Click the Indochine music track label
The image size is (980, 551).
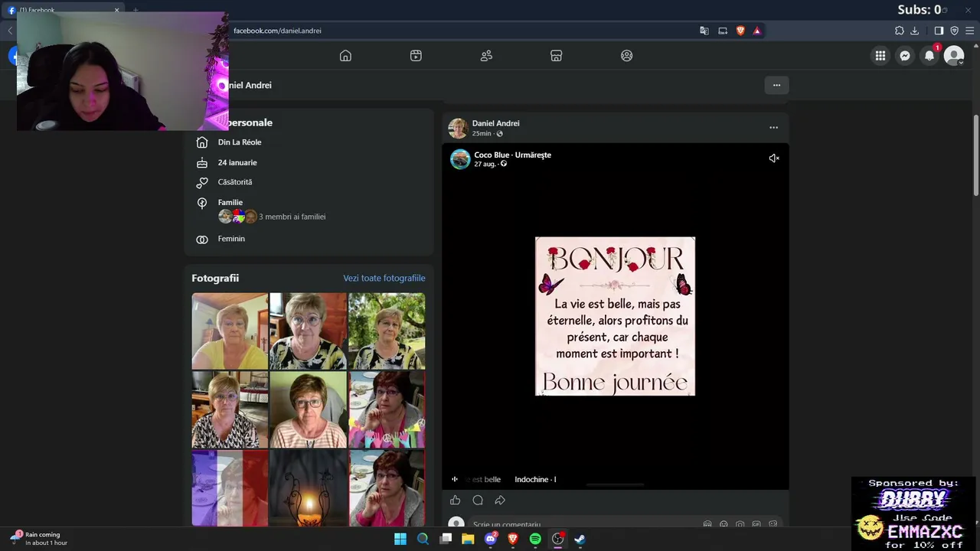535,480
